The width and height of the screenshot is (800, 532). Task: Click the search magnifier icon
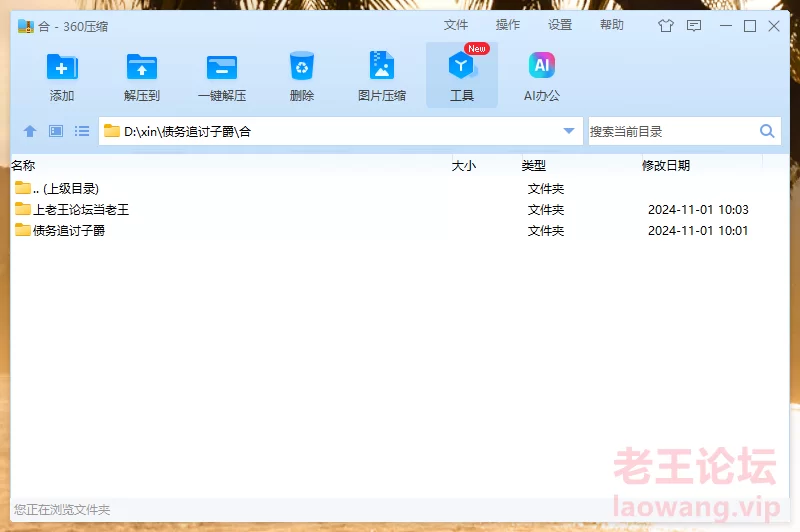(767, 131)
